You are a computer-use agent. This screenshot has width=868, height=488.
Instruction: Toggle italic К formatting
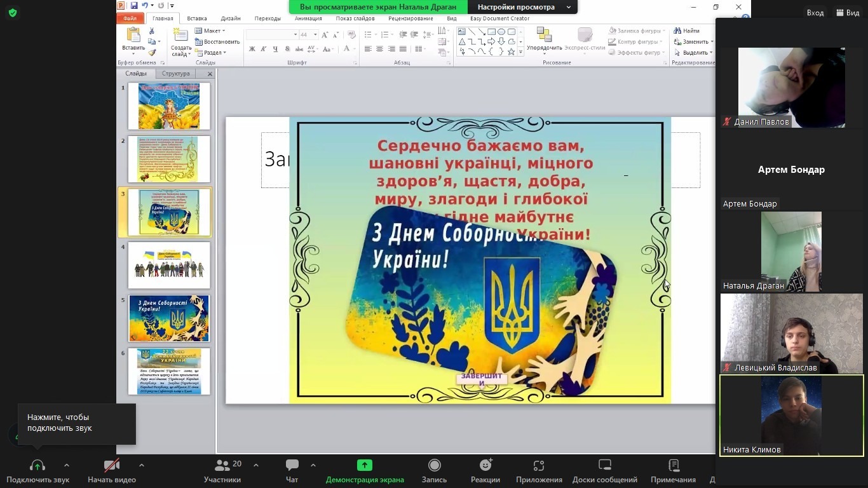(264, 49)
